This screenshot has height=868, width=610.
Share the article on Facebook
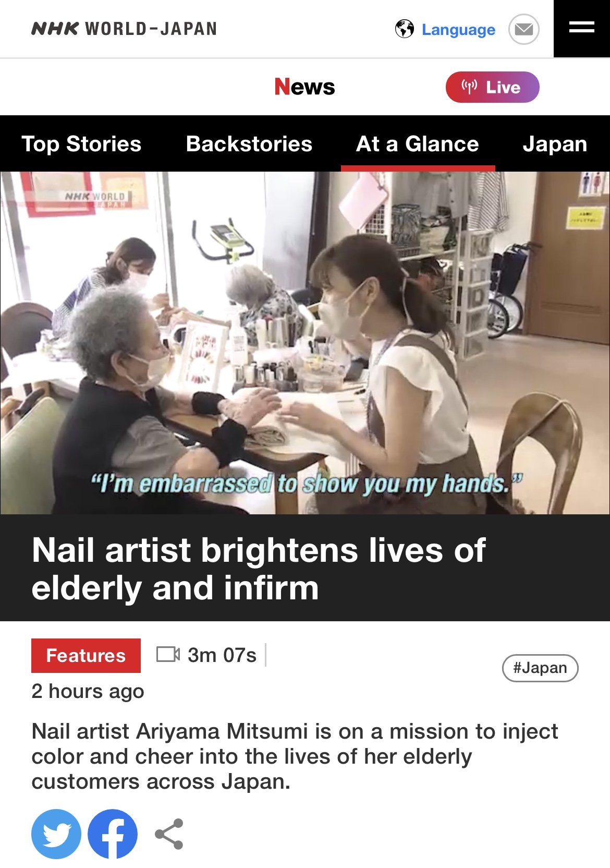click(113, 834)
